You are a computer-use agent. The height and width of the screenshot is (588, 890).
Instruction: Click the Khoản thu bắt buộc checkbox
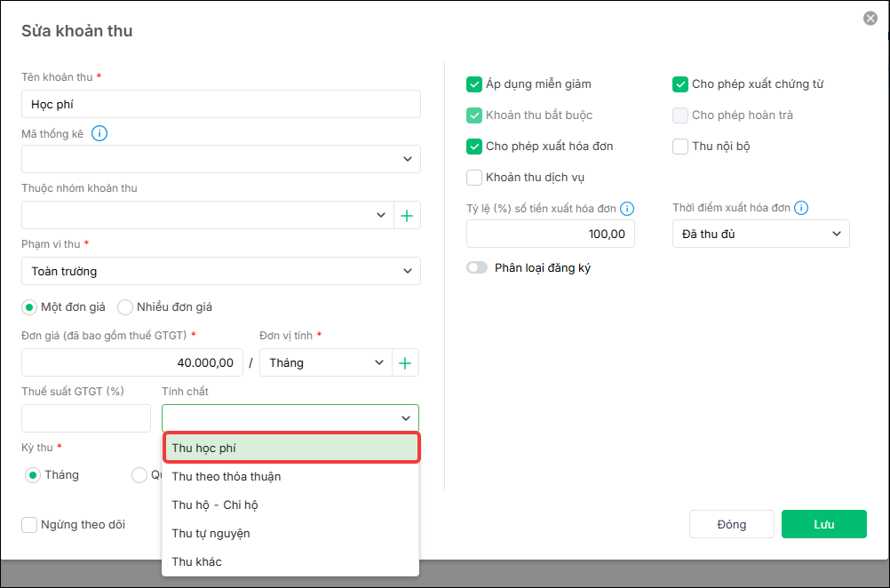coord(474,115)
